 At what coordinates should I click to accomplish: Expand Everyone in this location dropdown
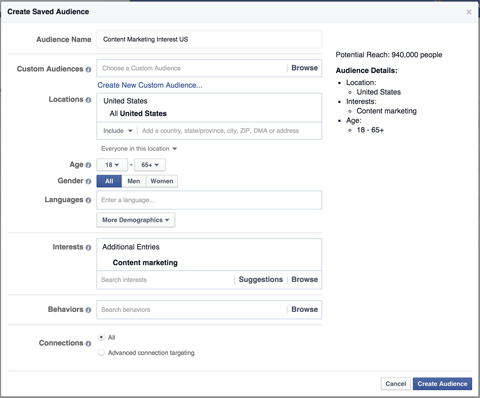[139, 149]
